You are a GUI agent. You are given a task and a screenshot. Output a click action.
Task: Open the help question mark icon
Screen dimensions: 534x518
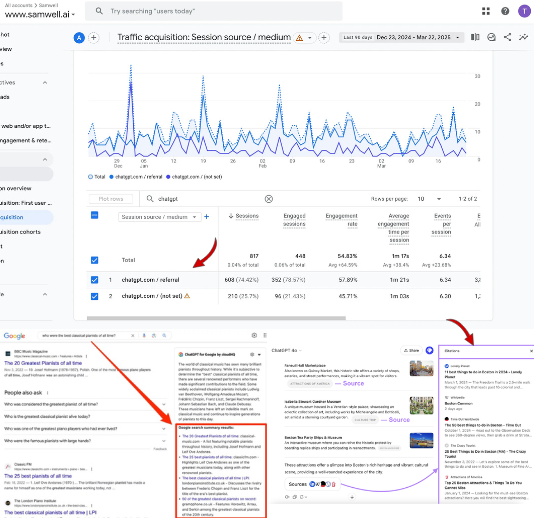click(505, 11)
